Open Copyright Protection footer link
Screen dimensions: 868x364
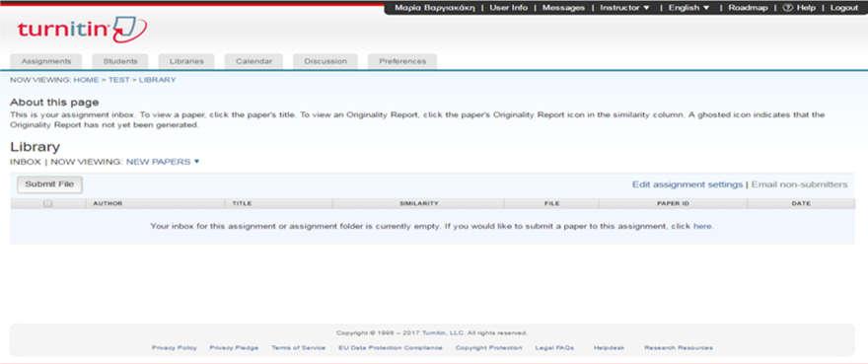click(489, 348)
